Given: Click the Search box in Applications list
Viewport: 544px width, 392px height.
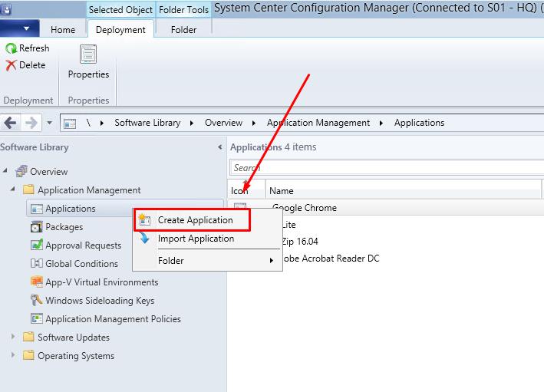Looking at the screenshot, I should tap(384, 167).
